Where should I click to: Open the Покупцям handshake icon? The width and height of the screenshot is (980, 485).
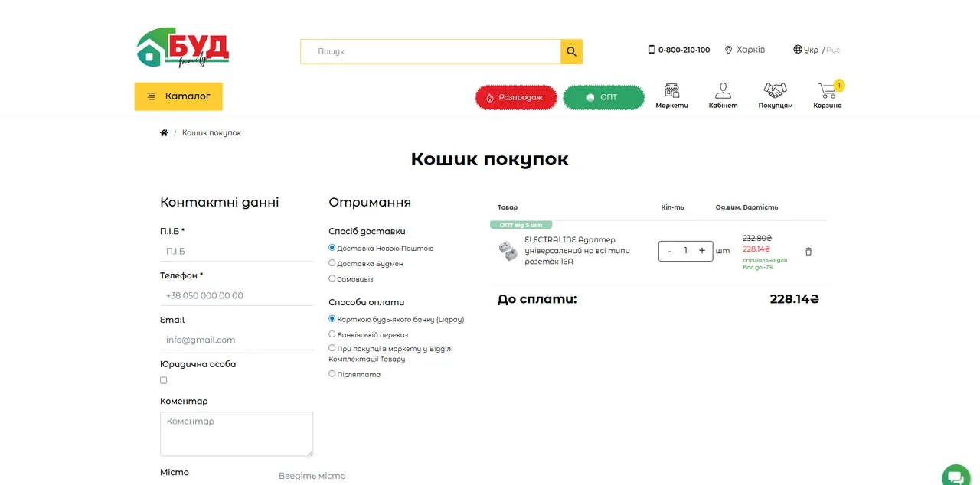coord(775,96)
